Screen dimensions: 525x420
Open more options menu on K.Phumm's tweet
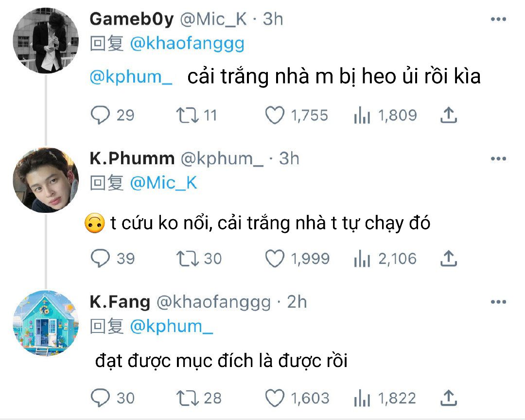pos(498,158)
